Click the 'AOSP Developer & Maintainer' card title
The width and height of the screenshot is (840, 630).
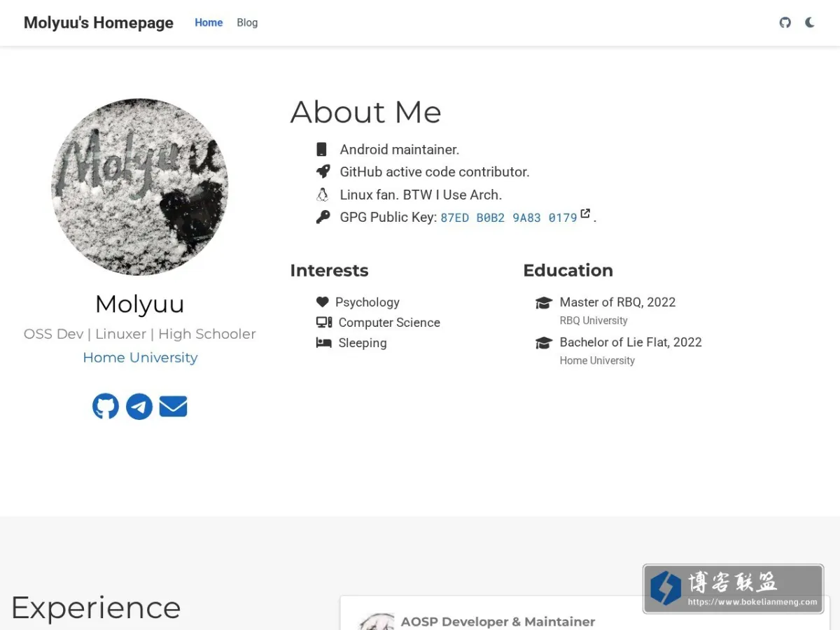click(x=498, y=621)
